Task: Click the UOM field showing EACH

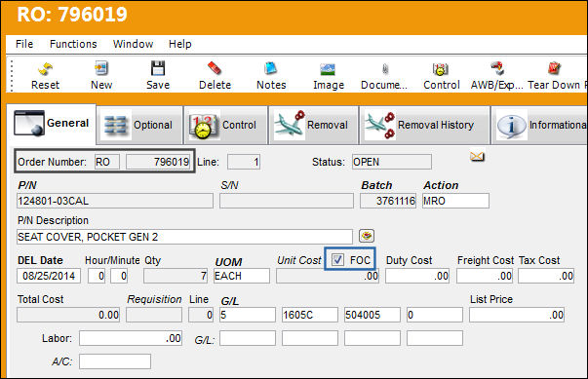Action: [x=242, y=276]
